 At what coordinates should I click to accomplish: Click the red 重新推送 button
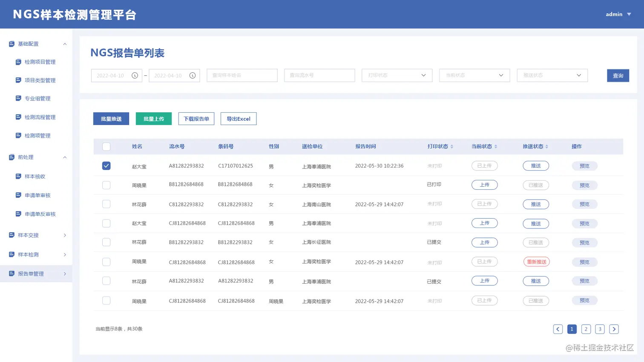(x=536, y=262)
